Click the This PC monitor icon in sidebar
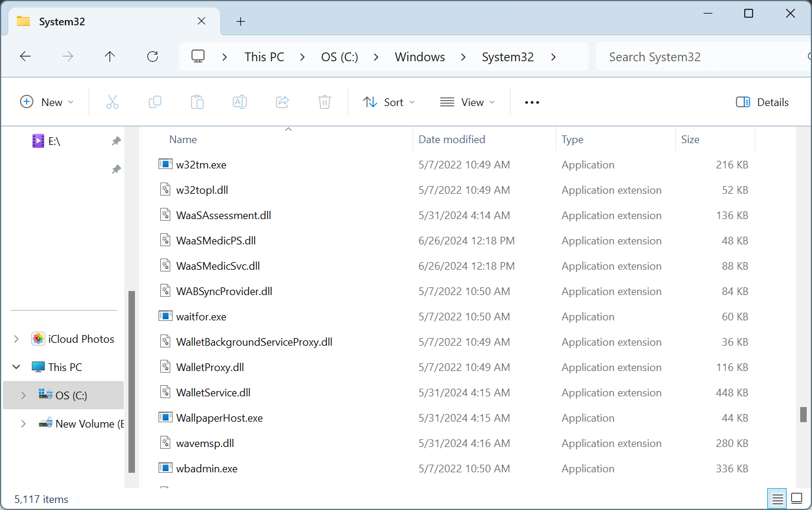 38,367
